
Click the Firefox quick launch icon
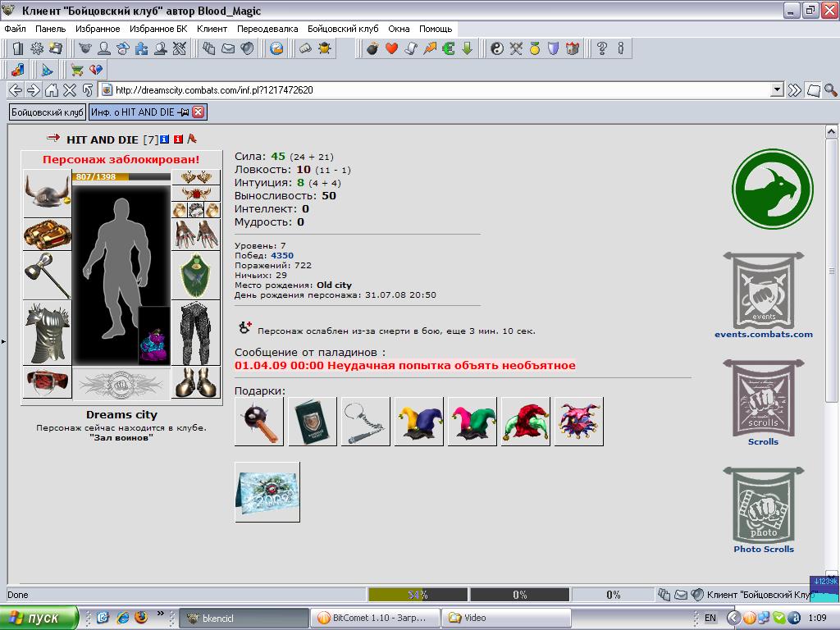point(141,617)
